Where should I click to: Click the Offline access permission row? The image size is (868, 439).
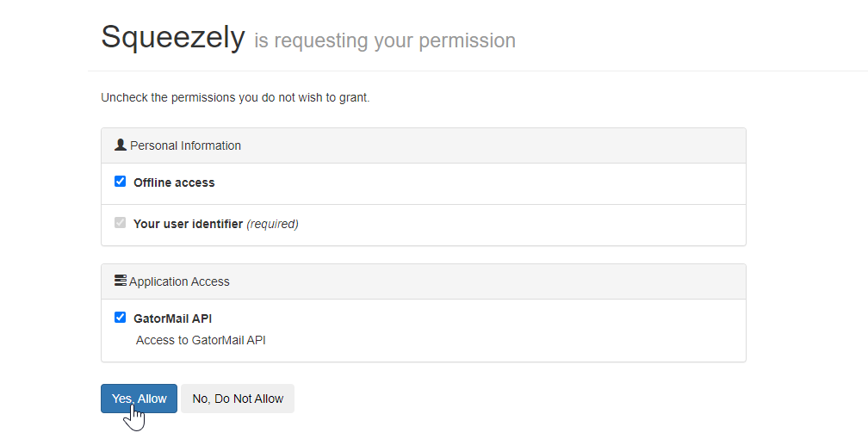pos(424,184)
